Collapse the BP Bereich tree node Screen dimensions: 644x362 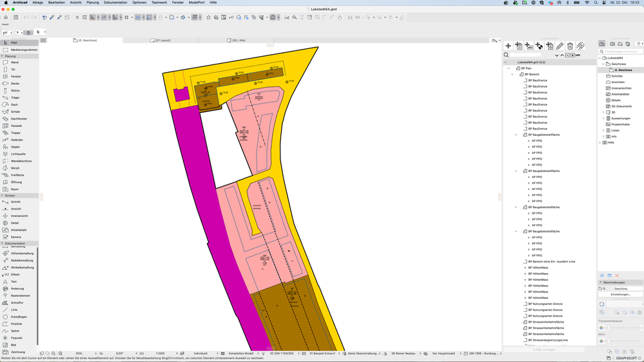pyautogui.click(x=512, y=74)
